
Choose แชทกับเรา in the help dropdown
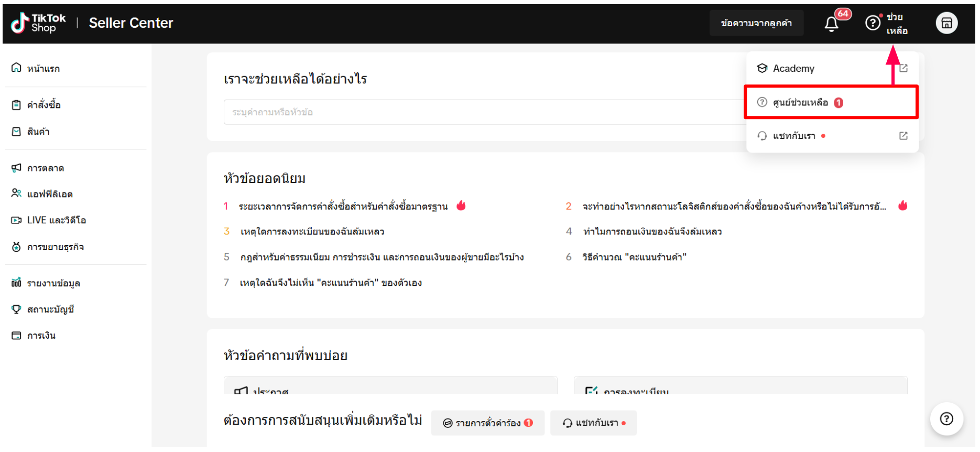point(794,136)
